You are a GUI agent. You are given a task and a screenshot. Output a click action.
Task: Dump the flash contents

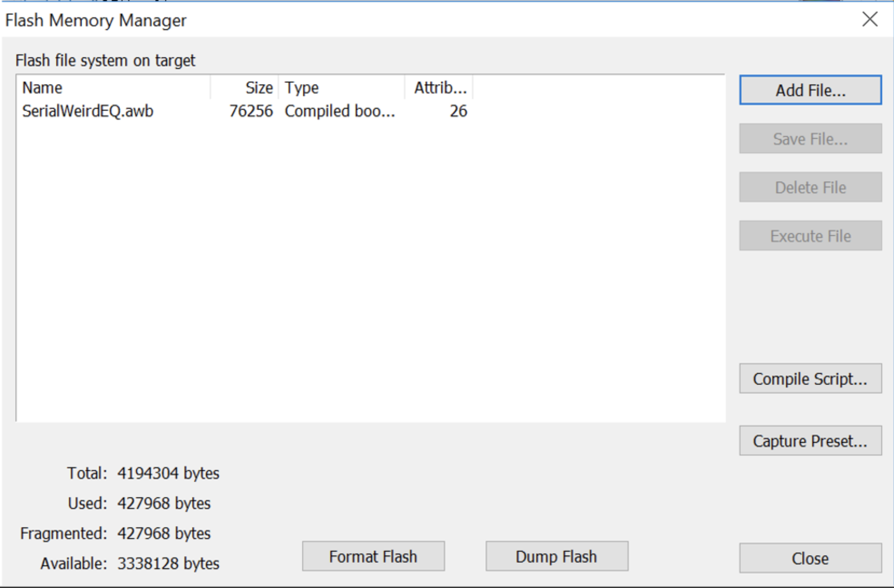[555, 556]
